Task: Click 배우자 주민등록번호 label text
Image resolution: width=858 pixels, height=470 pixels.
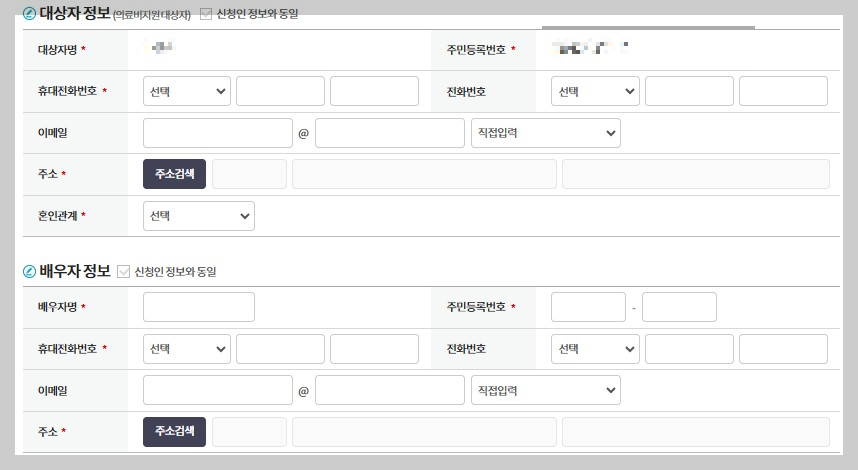Action: pos(476,307)
